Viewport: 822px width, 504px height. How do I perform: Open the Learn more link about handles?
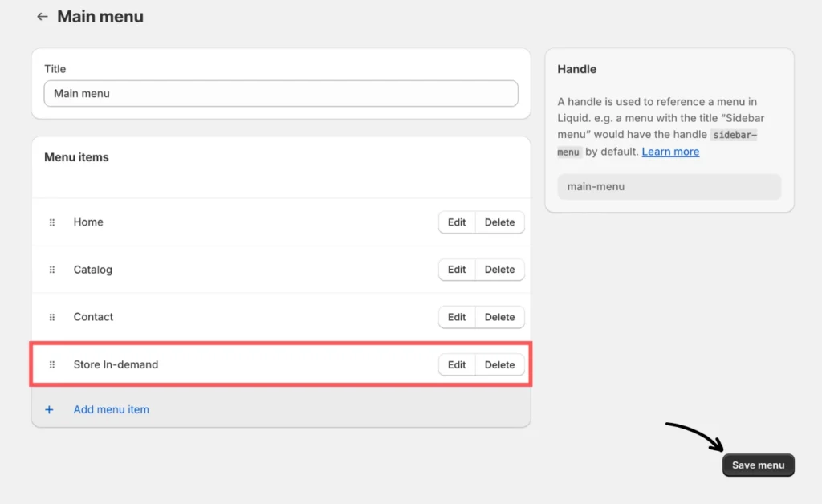pos(670,152)
